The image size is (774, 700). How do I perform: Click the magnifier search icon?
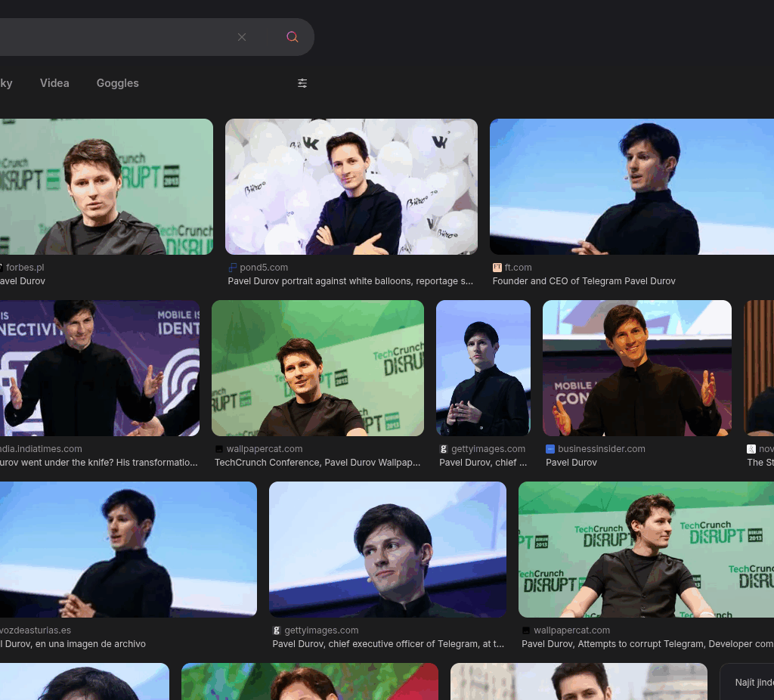(x=293, y=37)
